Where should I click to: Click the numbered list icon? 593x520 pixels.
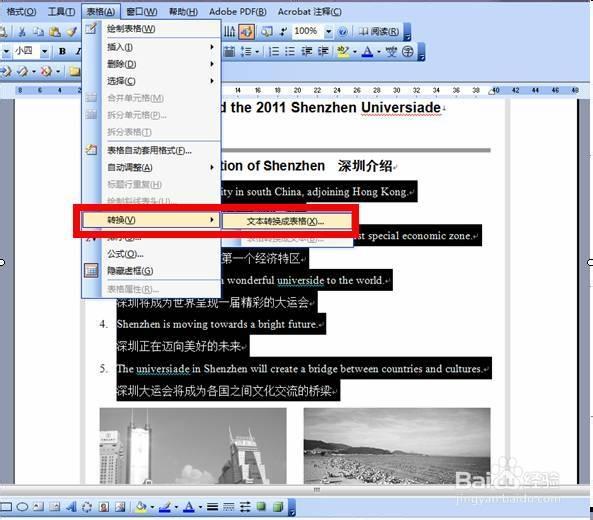coord(274,51)
